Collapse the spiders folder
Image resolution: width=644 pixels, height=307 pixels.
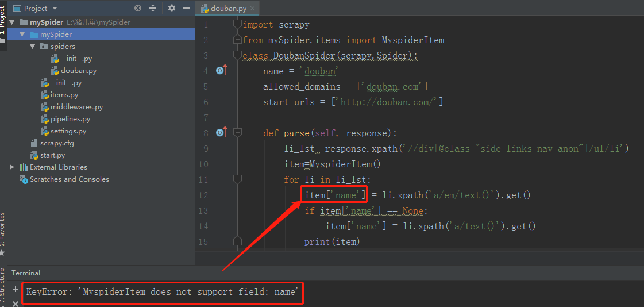click(x=32, y=47)
